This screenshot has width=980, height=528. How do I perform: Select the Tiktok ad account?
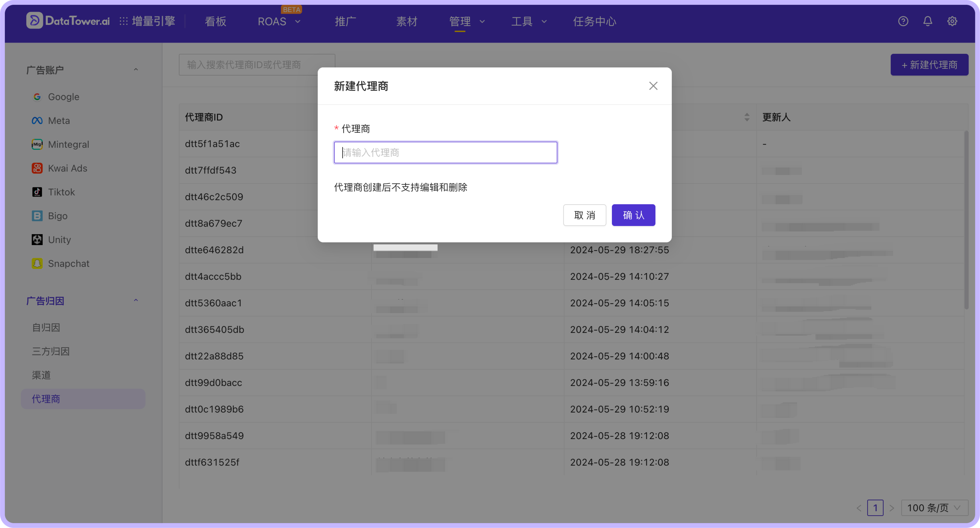point(53,192)
